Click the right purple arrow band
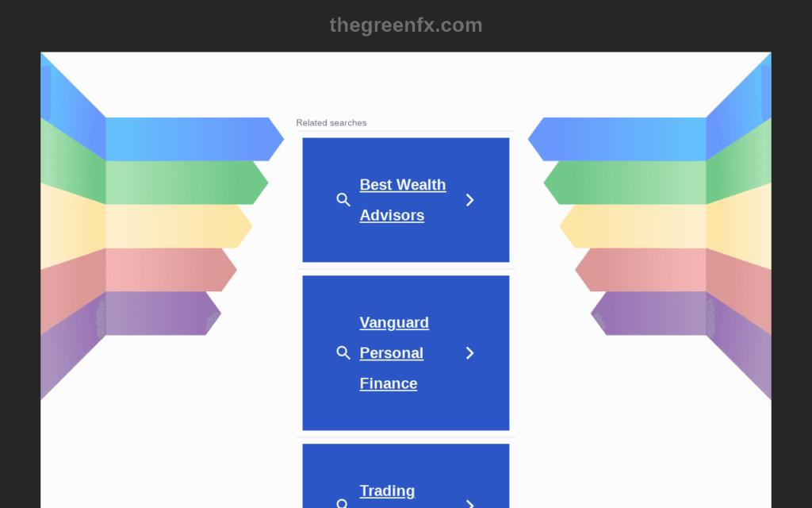This screenshot has width=812, height=508. (649, 313)
